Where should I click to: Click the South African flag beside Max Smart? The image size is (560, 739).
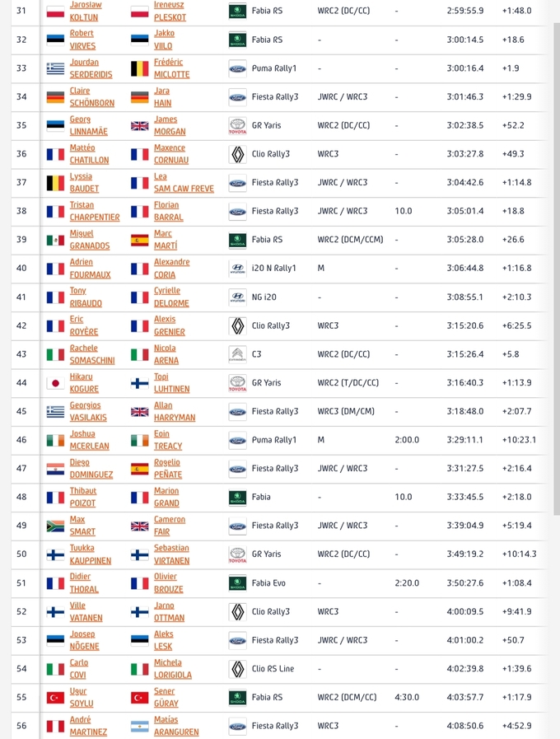55,526
